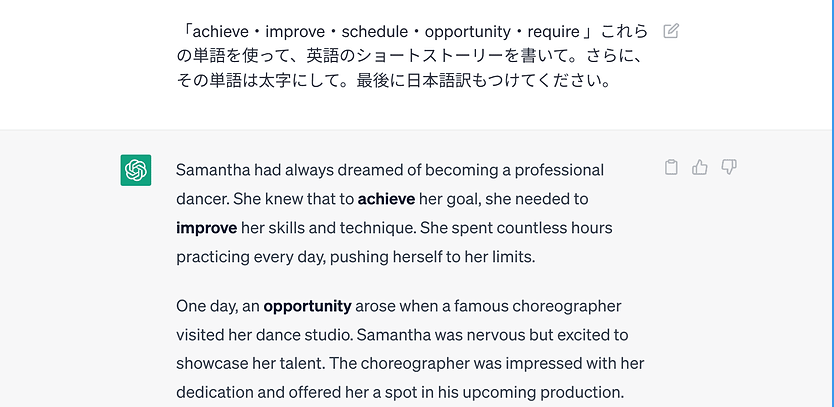The image size is (834, 407).
Task: Click the prompt line starting "その単語は太字にして"
Action: click(393, 81)
